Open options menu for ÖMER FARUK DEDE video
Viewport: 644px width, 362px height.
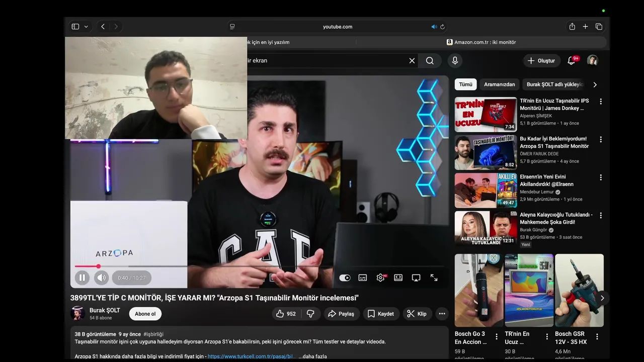click(600, 139)
